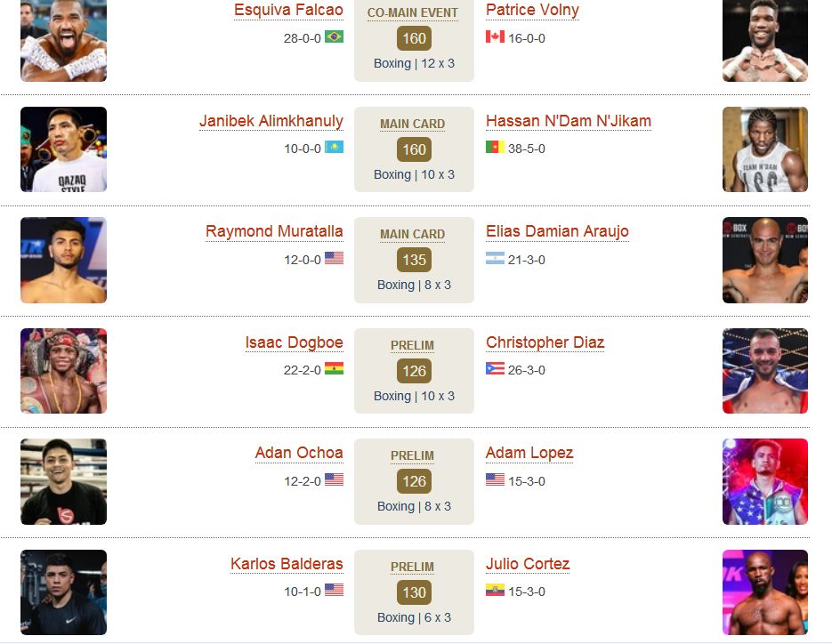Viewport: 832px width, 644px height.
Task: Click the Cameroon flag beside Hassan N'Dam's record
Action: pyautogui.click(x=495, y=147)
